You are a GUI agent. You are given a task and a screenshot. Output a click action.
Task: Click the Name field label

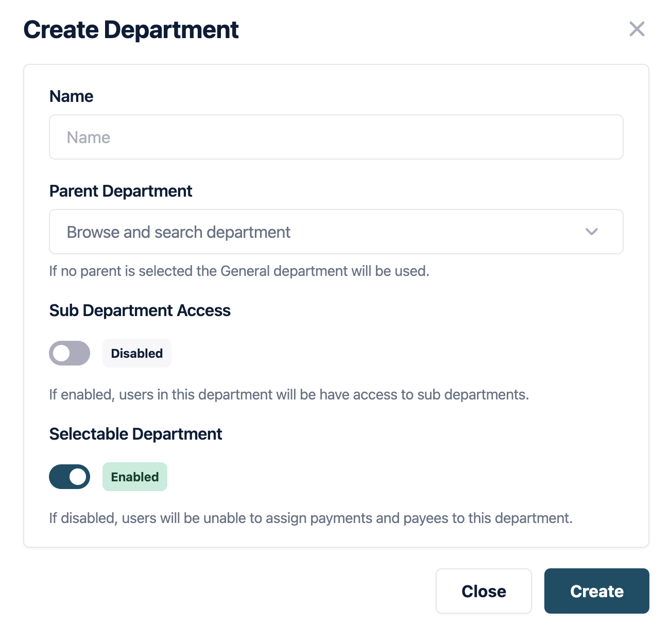(x=71, y=97)
